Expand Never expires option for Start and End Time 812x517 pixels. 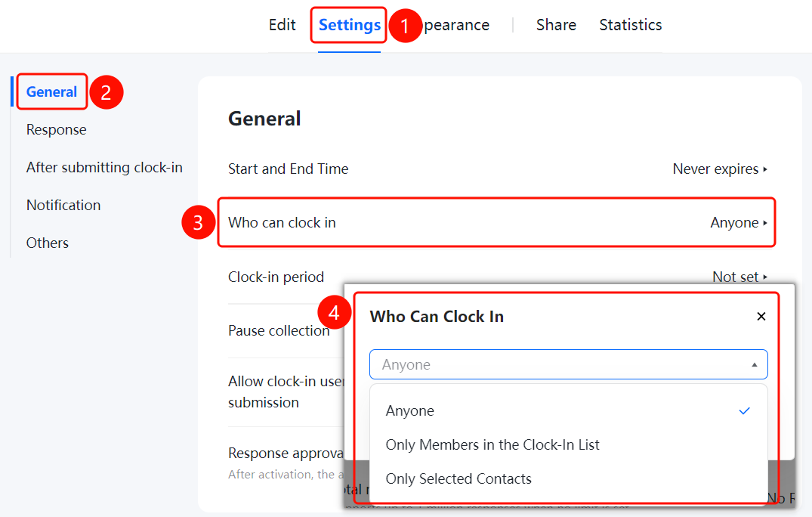(720, 169)
